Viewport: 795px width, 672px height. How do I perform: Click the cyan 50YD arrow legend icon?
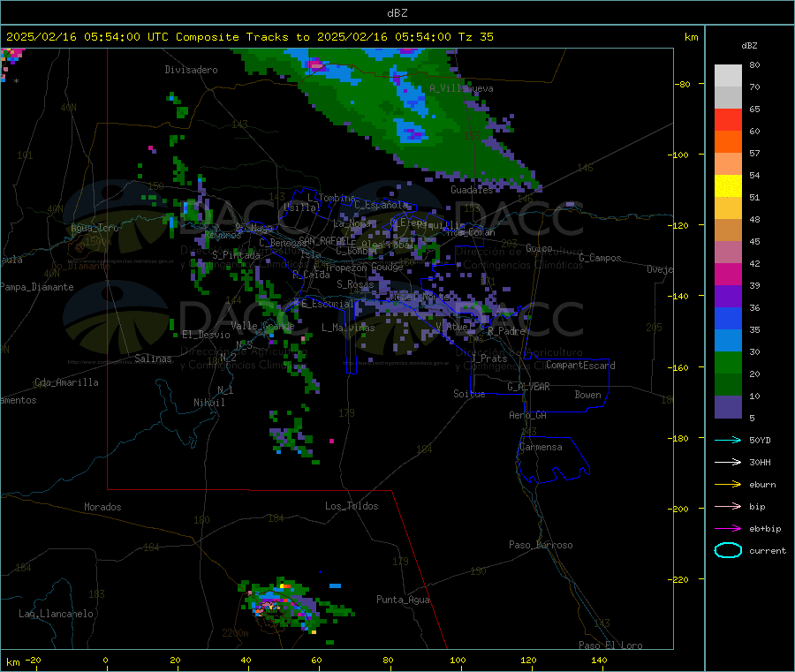[728, 440]
